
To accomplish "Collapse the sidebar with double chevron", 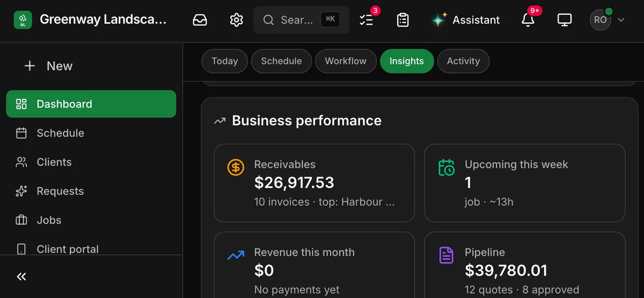I will [21, 277].
